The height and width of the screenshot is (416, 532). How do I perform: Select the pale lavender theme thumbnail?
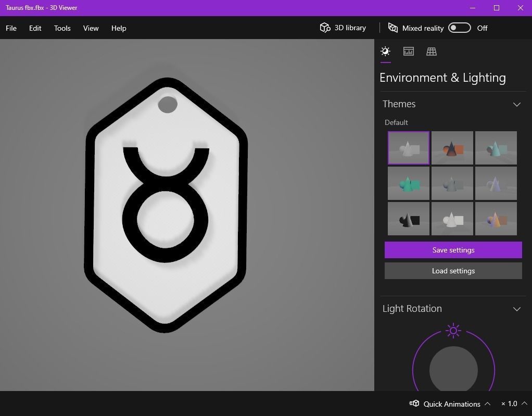(x=496, y=183)
